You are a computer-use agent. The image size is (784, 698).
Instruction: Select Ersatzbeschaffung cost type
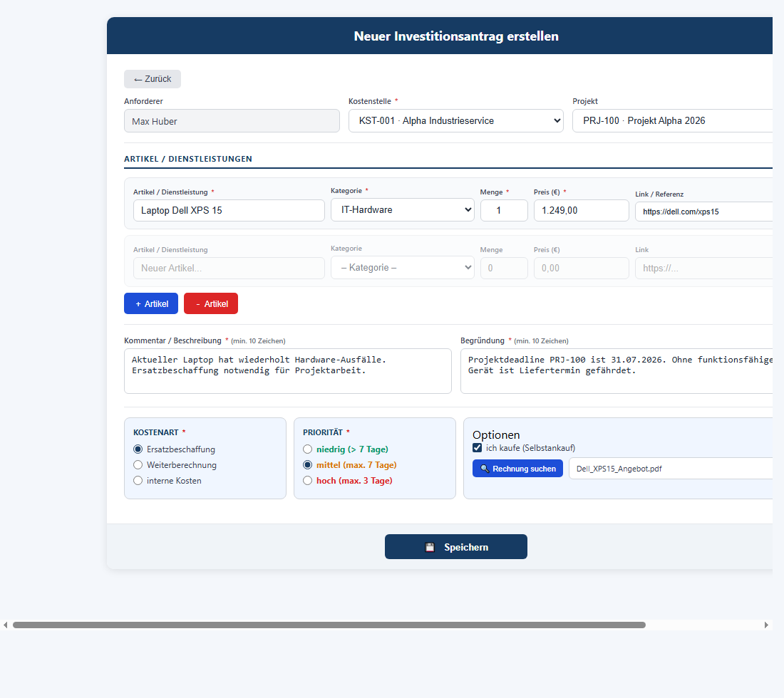point(138,449)
